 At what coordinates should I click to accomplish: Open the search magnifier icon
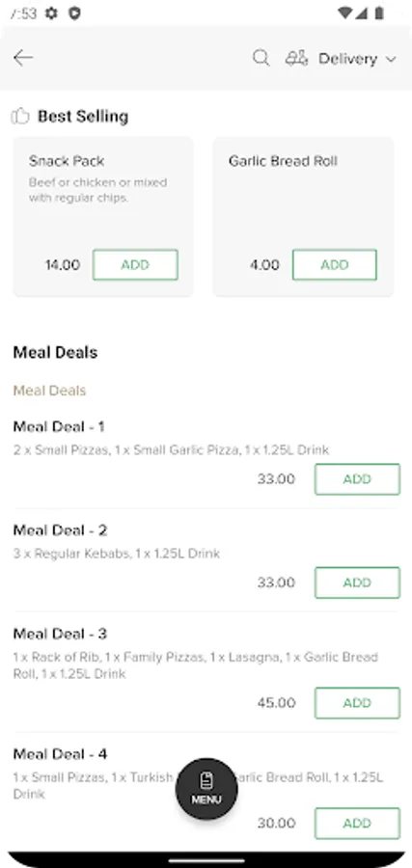point(261,58)
